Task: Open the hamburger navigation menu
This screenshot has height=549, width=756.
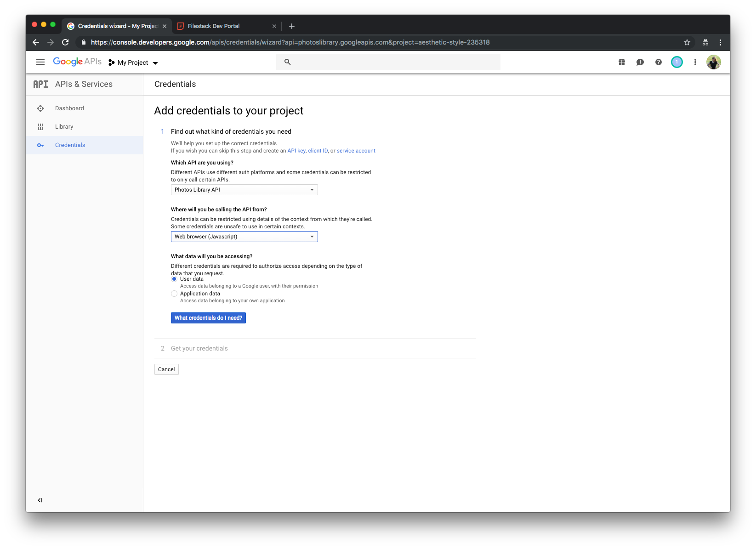Action: click(x=40, y=62)
